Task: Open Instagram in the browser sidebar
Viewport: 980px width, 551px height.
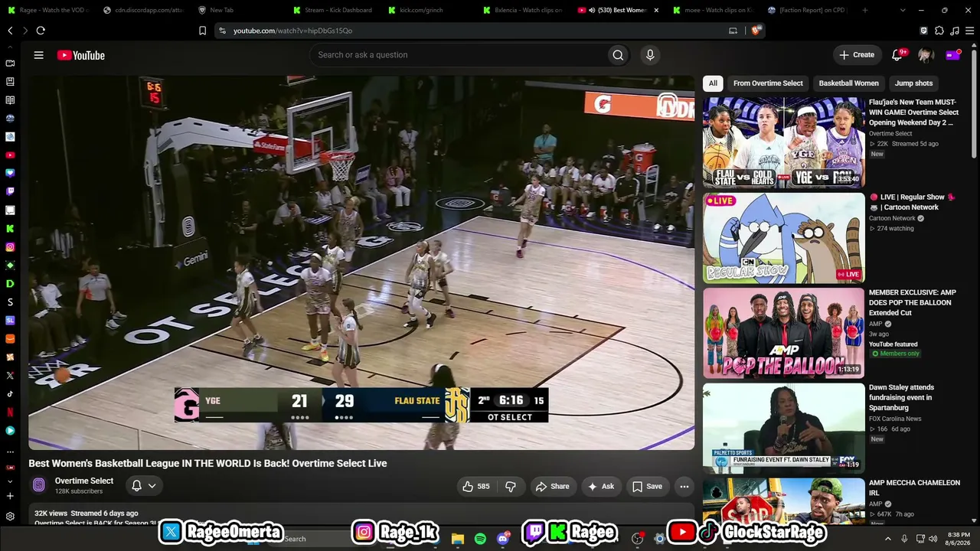Action: [x=10, y=247]
